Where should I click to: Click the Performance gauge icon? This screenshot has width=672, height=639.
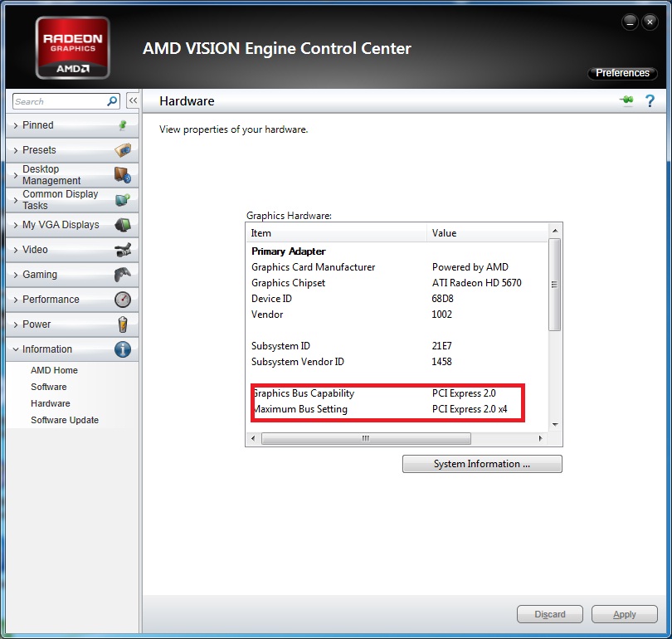(123, 299)
